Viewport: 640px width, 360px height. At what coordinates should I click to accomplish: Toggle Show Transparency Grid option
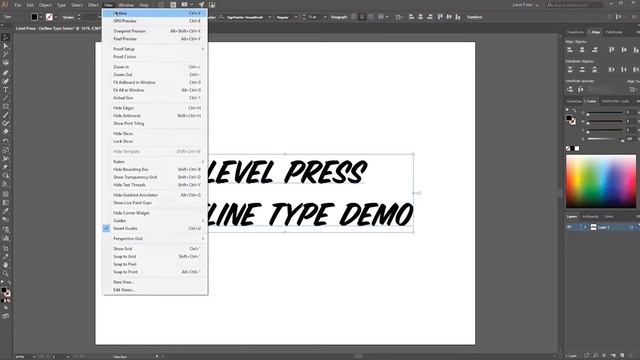(x=155, y=177)
